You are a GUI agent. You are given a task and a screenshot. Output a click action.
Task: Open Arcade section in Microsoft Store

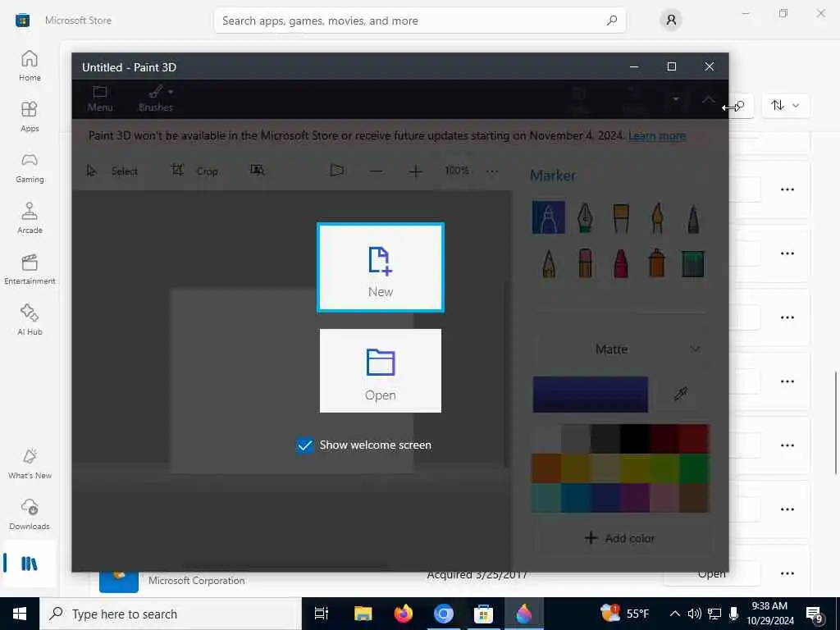pos(30,218)
